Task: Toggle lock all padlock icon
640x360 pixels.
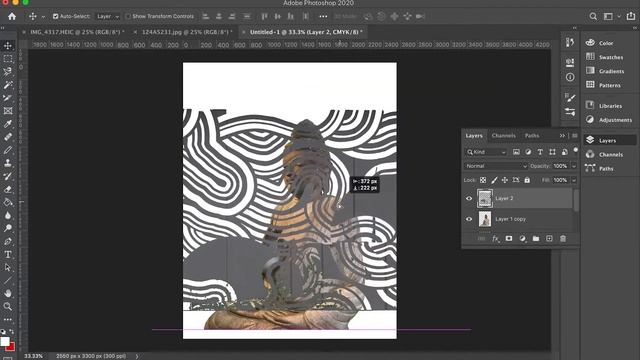Action: click(x=527, y=180)
